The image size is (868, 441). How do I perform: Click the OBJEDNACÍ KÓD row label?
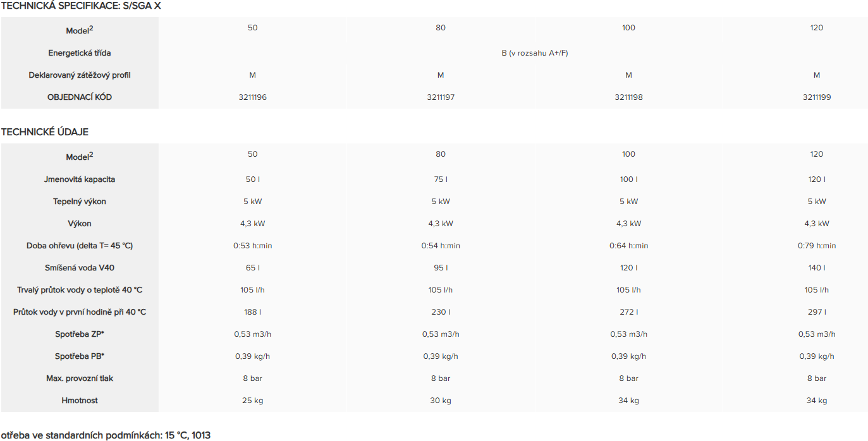[80, 97]
